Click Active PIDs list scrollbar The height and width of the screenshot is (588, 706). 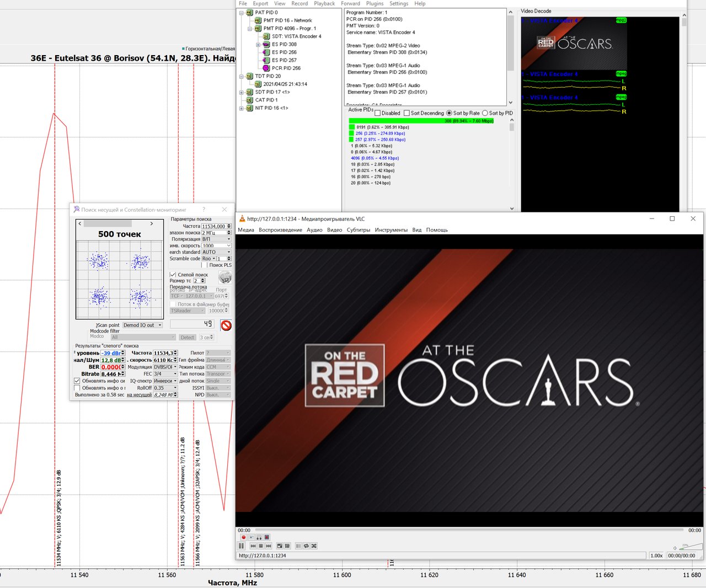click(x=512, y=164)
